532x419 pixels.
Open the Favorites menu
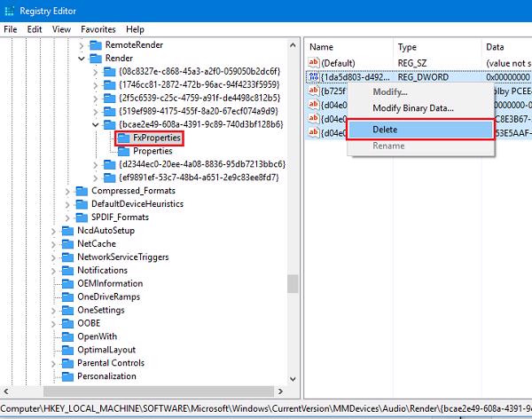tap(98, 29)
